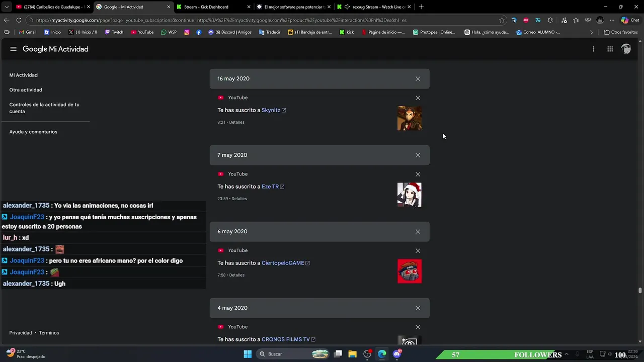
Task: Open the CRONOS FILMS TV channel link
Action: point(289,339)
